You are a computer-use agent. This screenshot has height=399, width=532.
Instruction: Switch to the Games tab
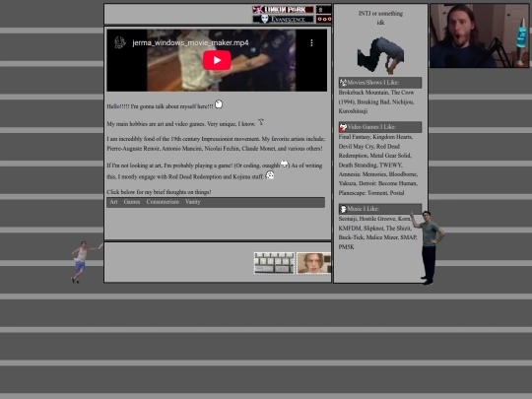tap(132, 202)
